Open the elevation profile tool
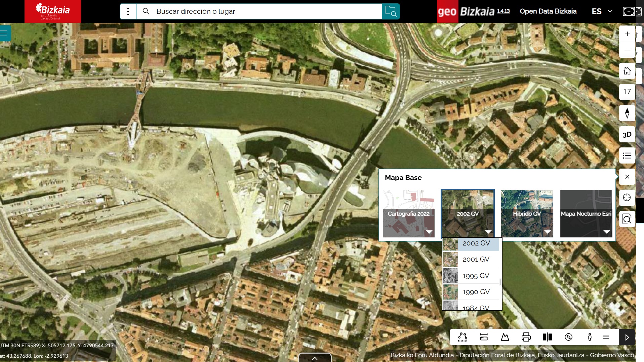This screenshot has height=362, width=644. (505, 337)
